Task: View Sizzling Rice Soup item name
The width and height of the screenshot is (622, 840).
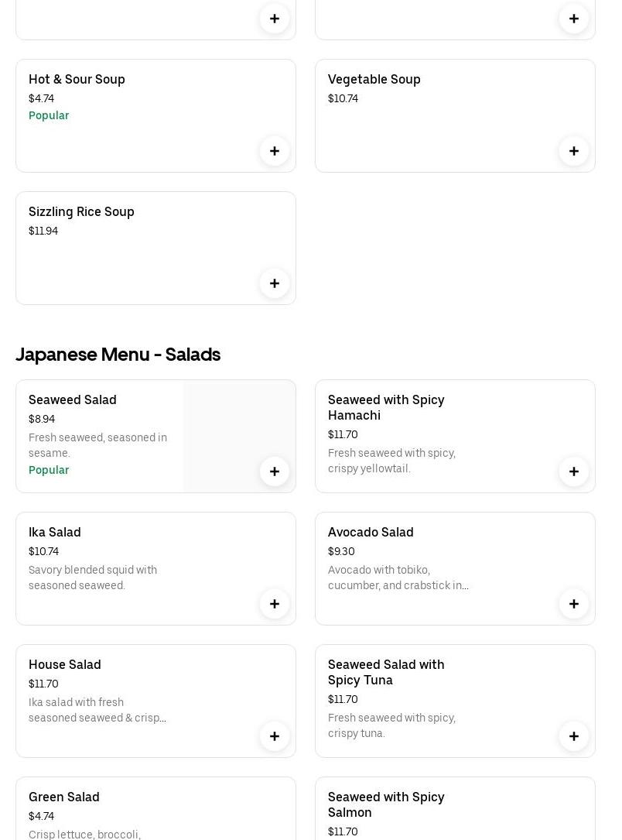Action: coord(81,211)
